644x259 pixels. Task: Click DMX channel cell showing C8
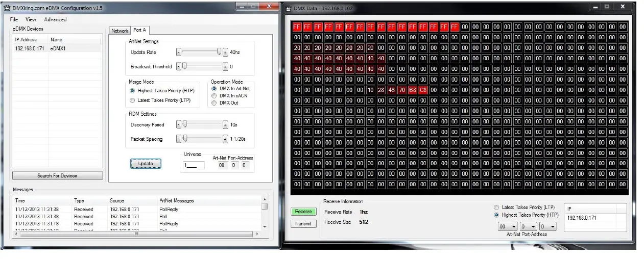(x=423, y=90)
